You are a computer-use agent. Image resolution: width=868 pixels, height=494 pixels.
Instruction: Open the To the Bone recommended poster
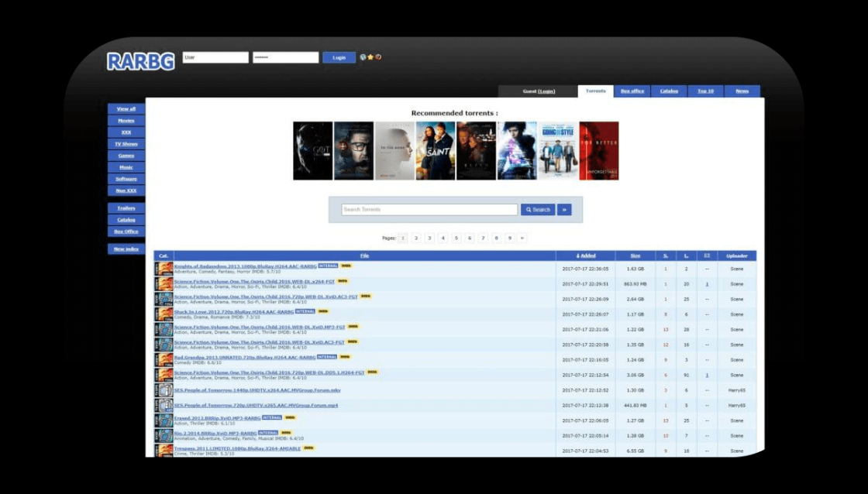click(394, 151)
